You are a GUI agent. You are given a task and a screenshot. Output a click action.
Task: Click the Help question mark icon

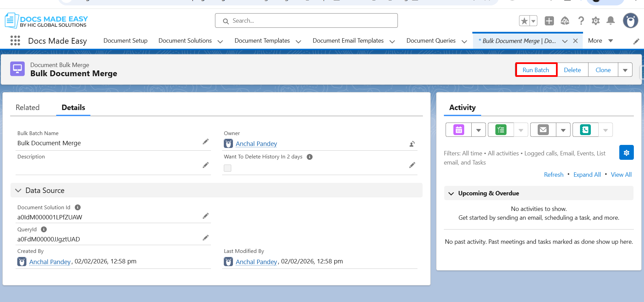[581, 21]
